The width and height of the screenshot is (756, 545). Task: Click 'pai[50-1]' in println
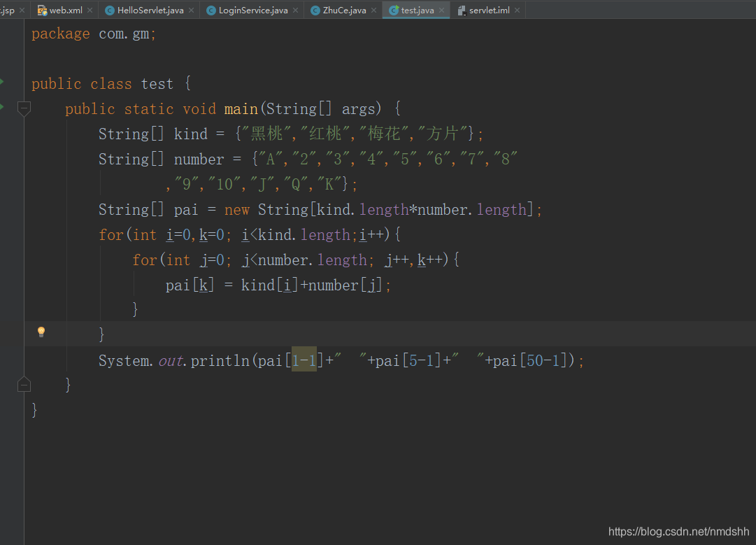pos(530,361)
